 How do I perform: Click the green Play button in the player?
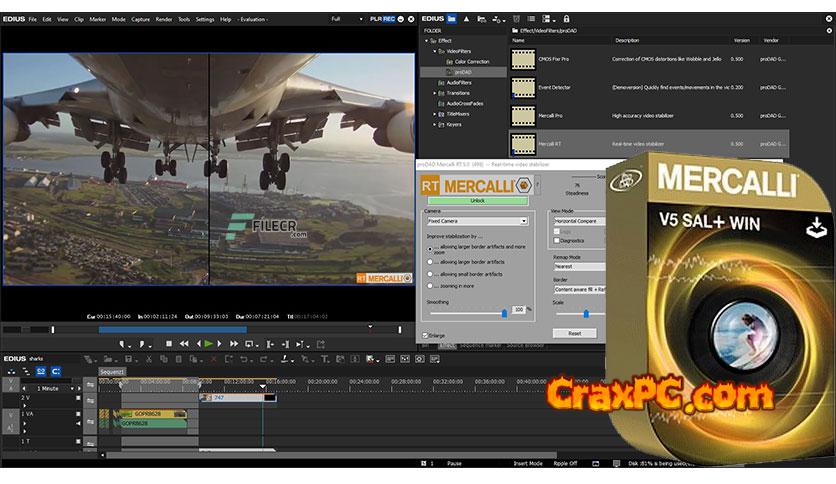(x=208, y=343)
